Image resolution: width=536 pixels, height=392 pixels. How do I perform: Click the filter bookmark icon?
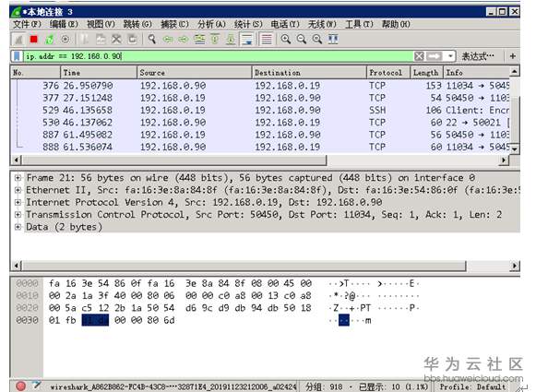18,56
